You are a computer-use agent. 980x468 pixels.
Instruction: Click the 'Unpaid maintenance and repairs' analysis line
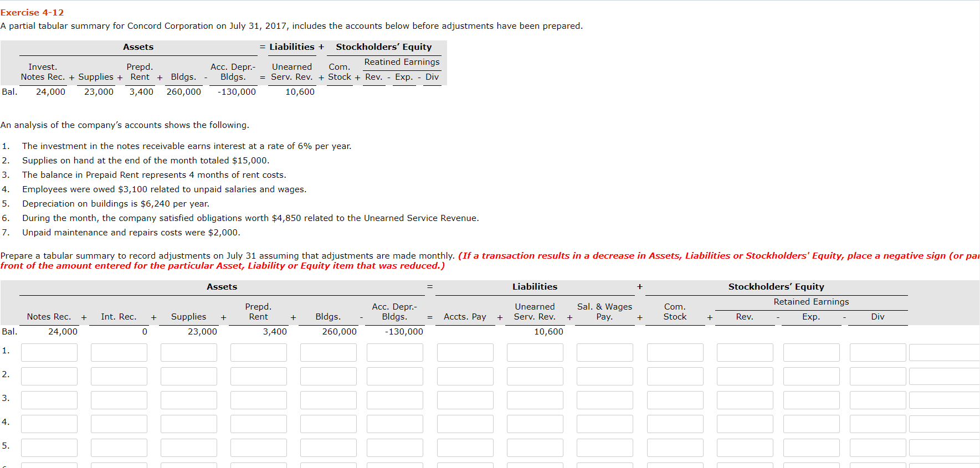click(x=131, y=232)
